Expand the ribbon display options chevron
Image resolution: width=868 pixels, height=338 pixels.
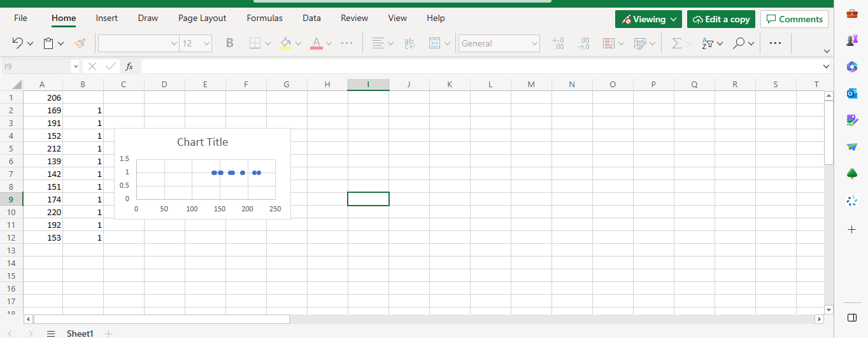(x=827, y=51)
